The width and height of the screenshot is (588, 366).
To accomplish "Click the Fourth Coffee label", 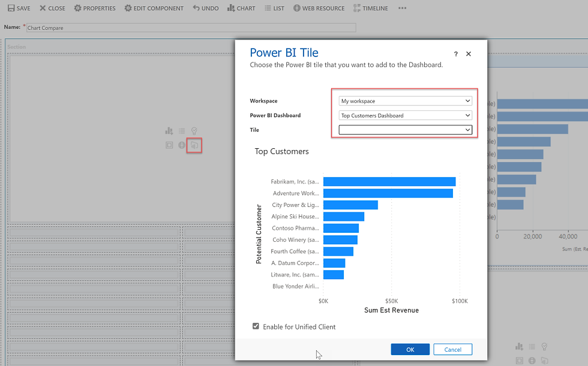I will coord(295,251).
